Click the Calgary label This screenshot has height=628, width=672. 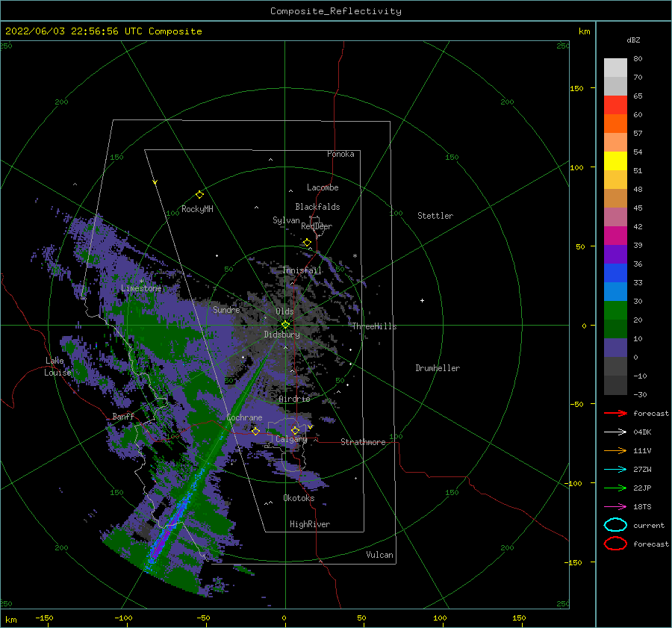[x=291, y=439]
